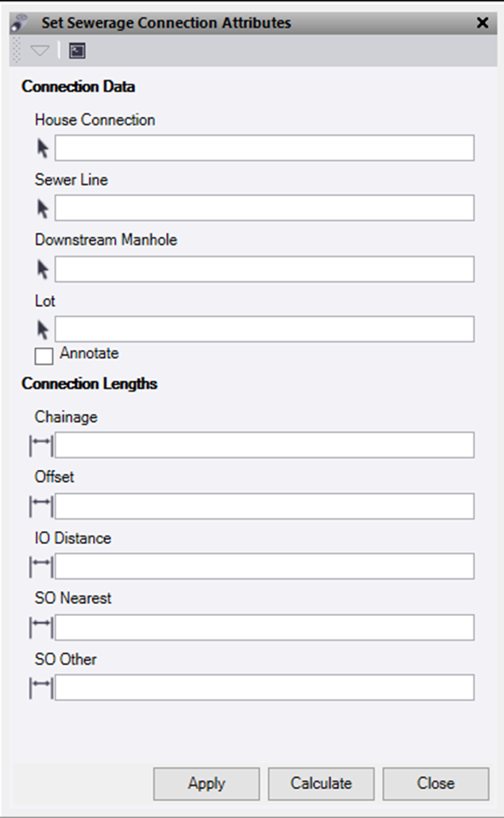Viewport: 504px width, 818px height.
Task: Pick Sewer Line using the pointer icon
Action: [x=43, y=209]
